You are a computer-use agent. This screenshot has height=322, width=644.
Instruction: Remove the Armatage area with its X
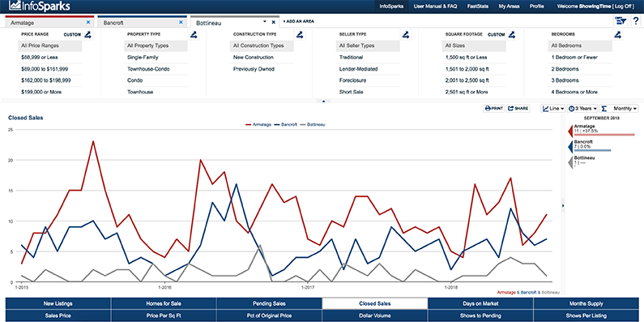point(88,22)
